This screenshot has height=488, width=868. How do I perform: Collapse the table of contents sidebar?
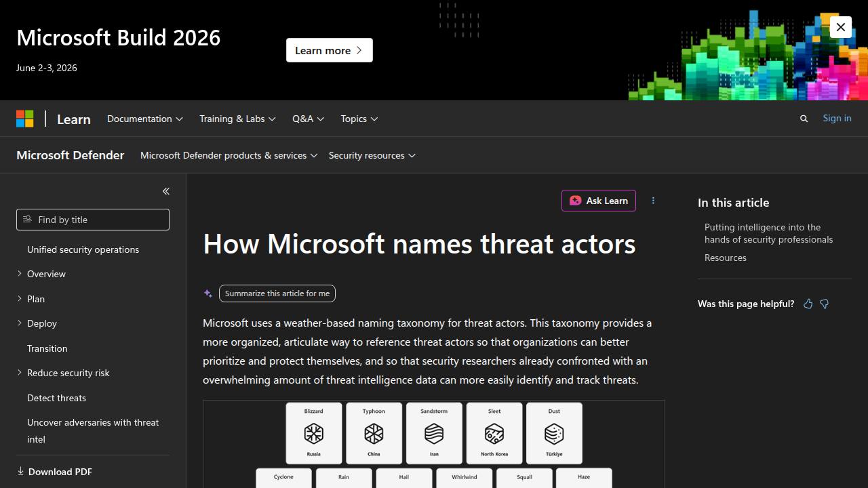pyautogui.click(x=165, y=191)
